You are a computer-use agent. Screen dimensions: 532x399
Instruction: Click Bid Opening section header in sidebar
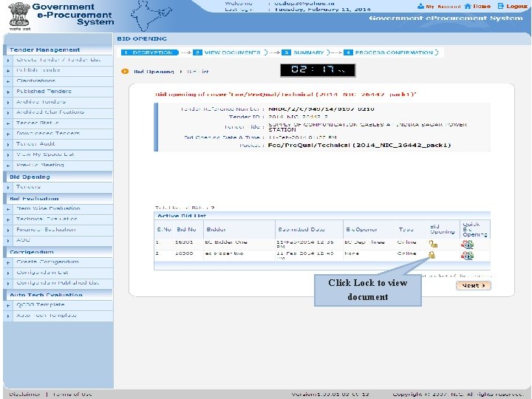30,177
